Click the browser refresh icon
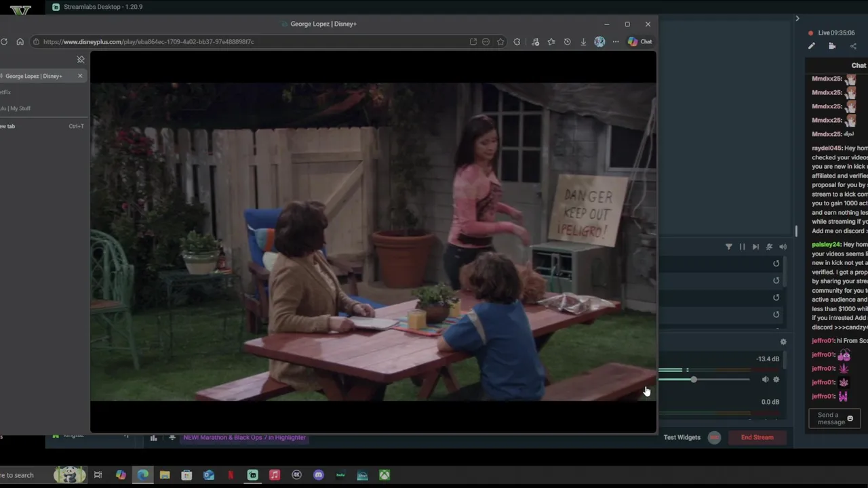The image size is (868, 488). point(4,41)
